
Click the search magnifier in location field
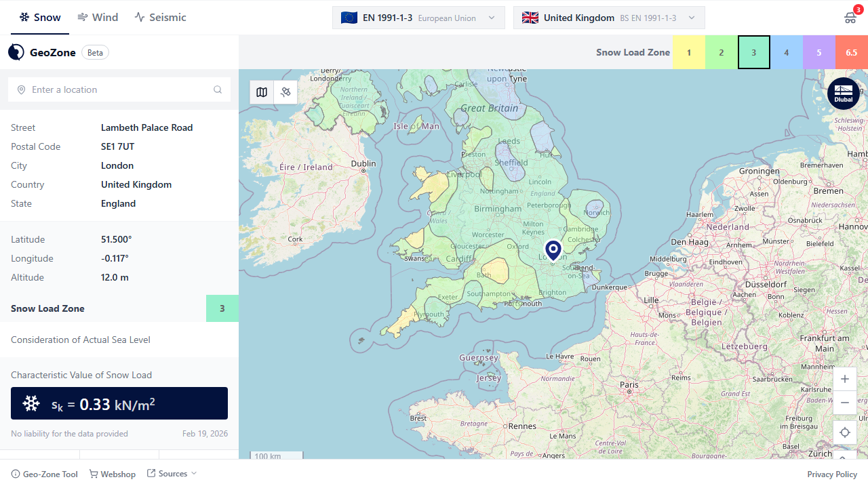218,89
